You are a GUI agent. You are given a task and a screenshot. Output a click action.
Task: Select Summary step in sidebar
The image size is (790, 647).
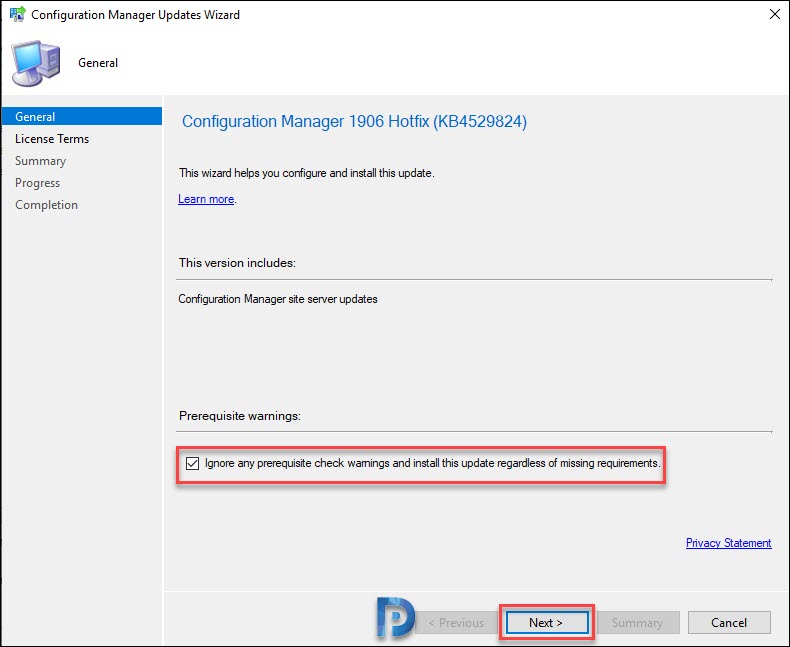click(x=40, y=161)
